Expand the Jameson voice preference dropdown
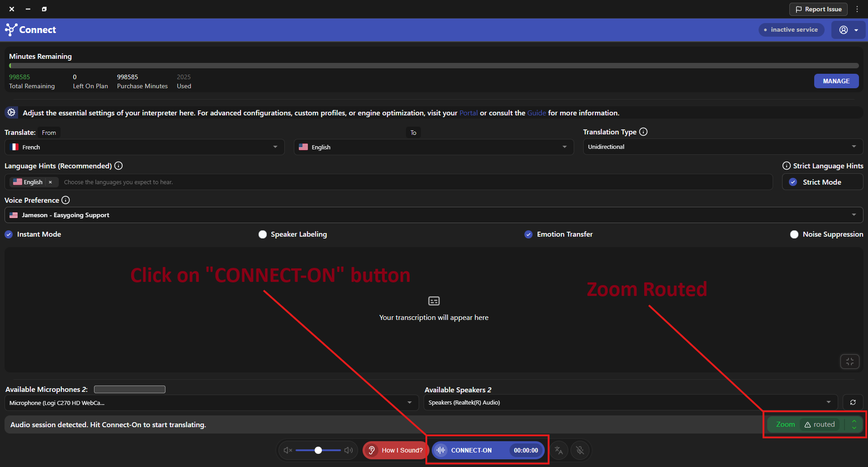Screen dimensions: 868x467 (x=434, y=215)
